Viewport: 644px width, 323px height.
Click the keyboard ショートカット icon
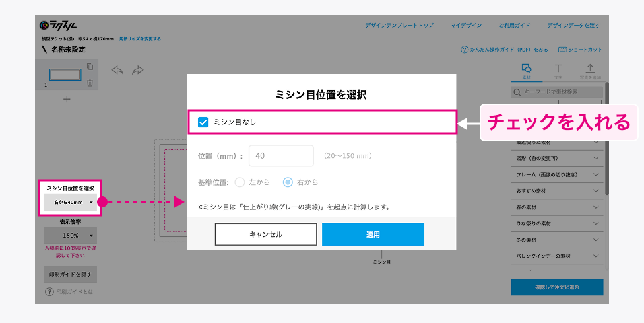click(x=562, y=50)
